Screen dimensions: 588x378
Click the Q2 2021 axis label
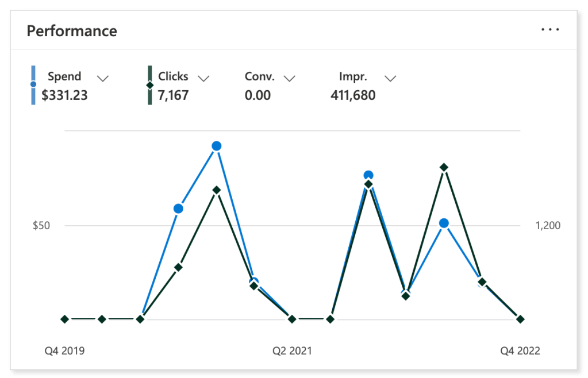(292, 350)
